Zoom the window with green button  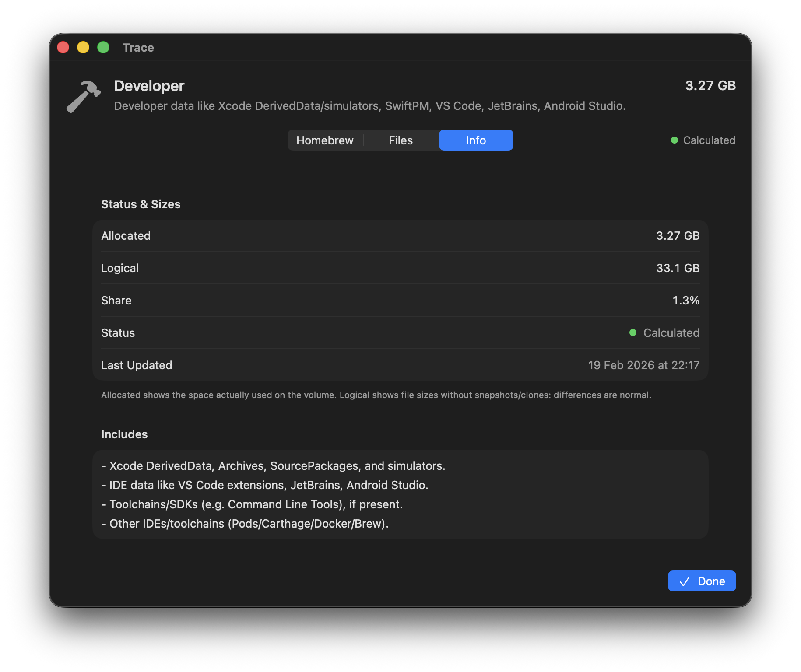coord(103,47)
